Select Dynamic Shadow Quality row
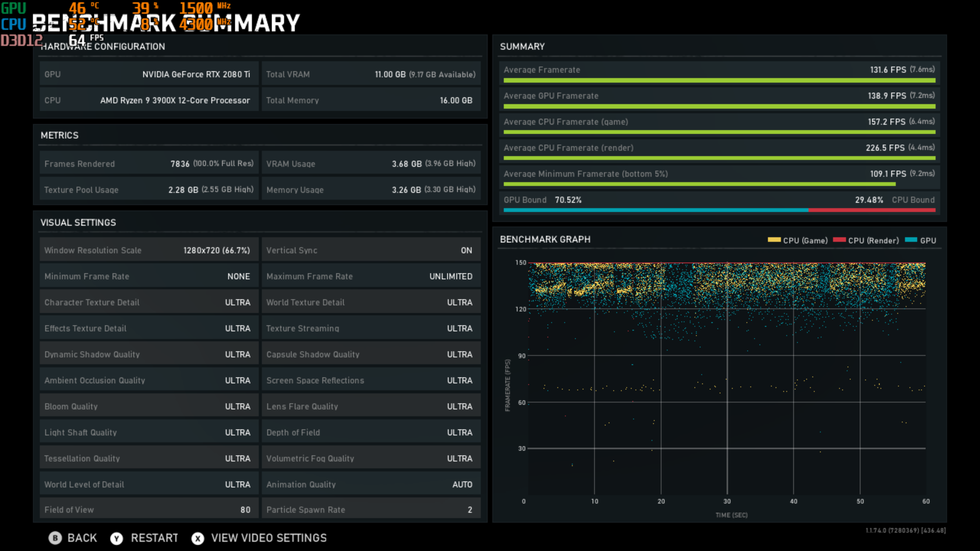The width and height of the screenshot is (980, 551). pos(149,354)
